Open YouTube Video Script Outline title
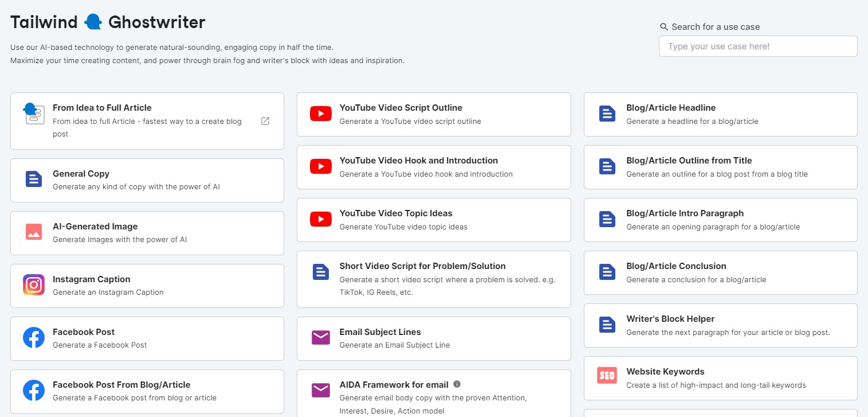The height and width of the screenshot is (417, 868). [401, 108]
